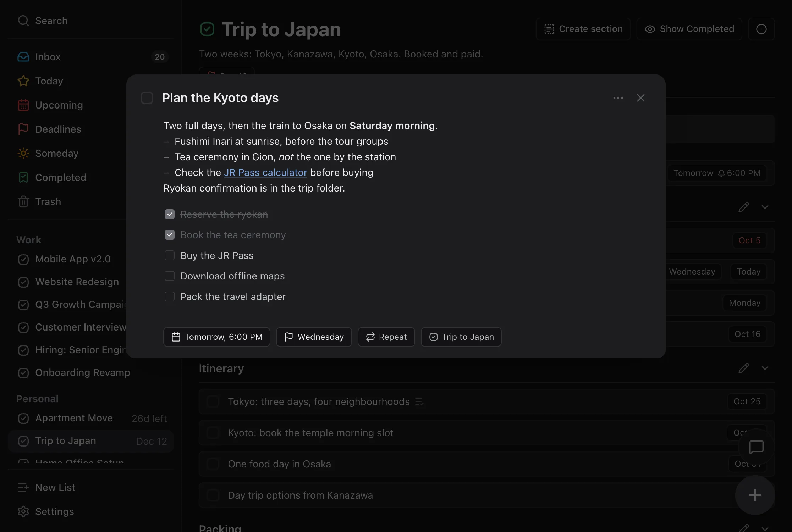Image resolution: width=792 pixels, height=532 pixels.
Task: Uncheck Book the tea ceremony subtask
Action: pyautogui.click(x=170, y=235)
